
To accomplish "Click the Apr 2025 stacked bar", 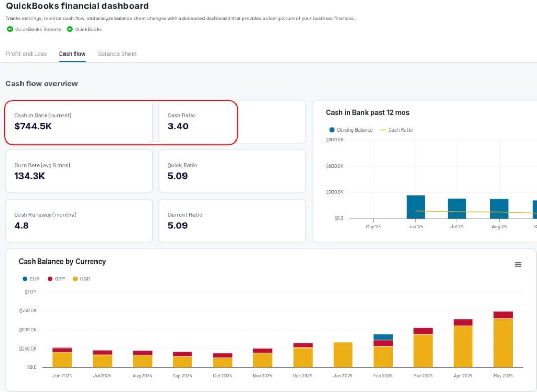I will click(463, 343).
